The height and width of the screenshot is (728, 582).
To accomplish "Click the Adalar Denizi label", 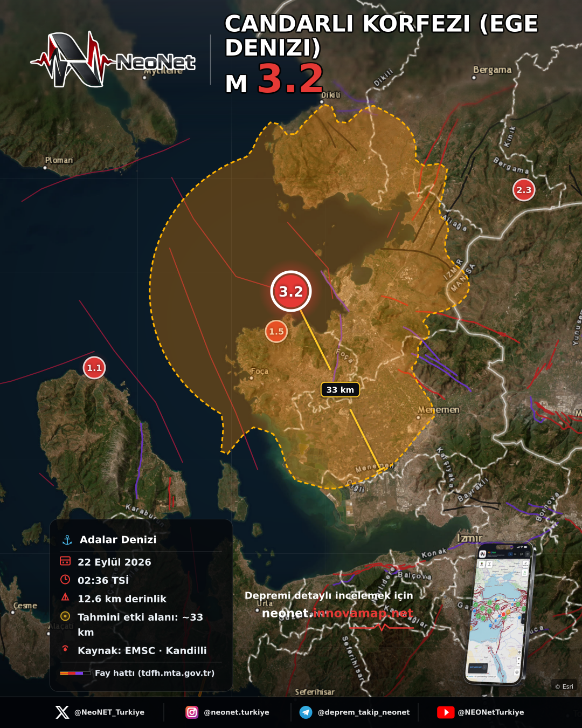I will (118, 540).
